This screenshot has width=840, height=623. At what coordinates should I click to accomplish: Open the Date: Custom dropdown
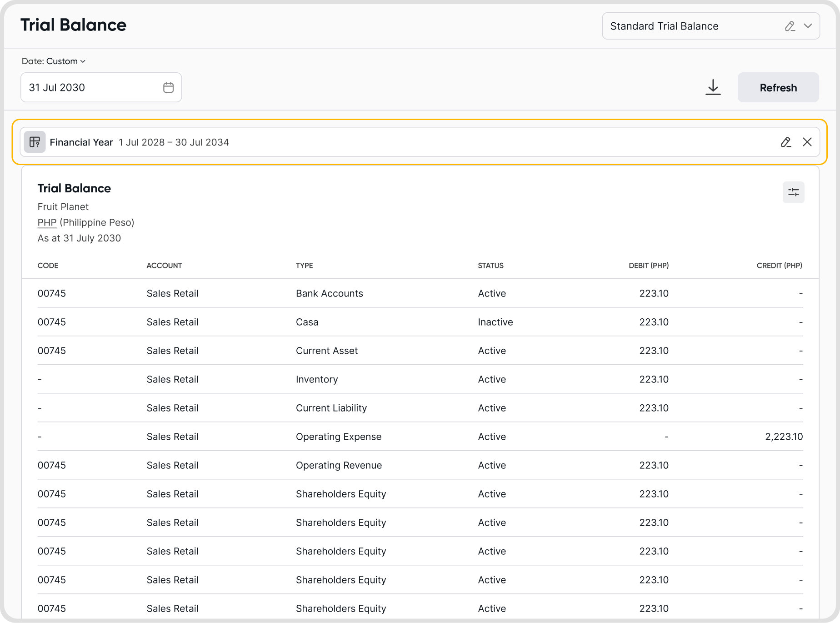54,61
